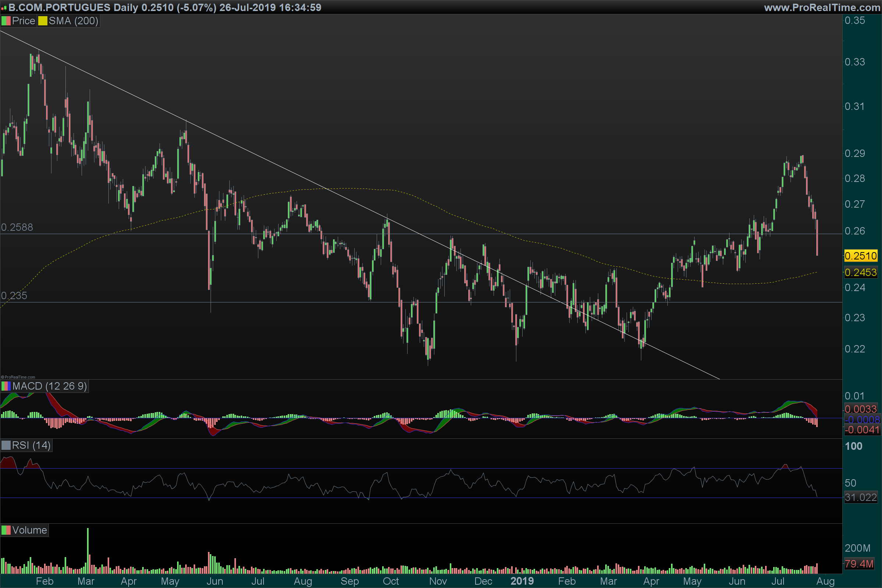Click the MACD indicator color icon
The height and width of the screenshot is (588, 882).
coord(6,386)
